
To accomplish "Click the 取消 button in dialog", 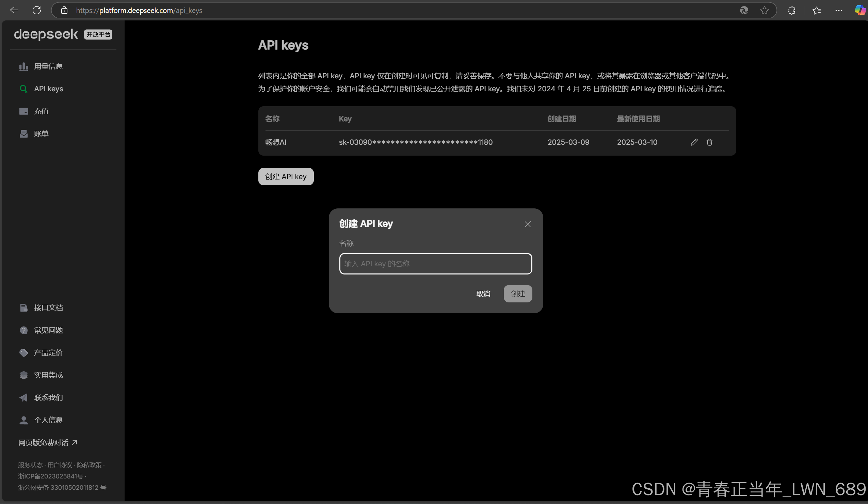I will pyautogui.click(x=483, y=294).
